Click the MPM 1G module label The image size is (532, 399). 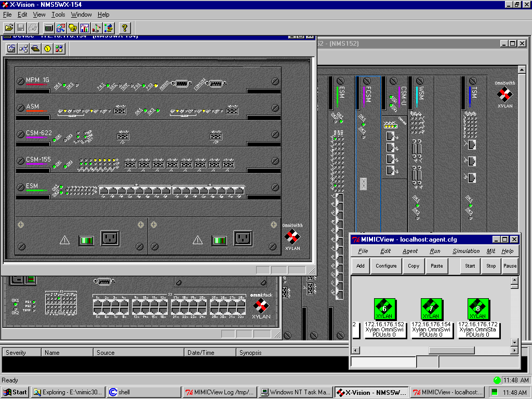[x=37, y=79]
